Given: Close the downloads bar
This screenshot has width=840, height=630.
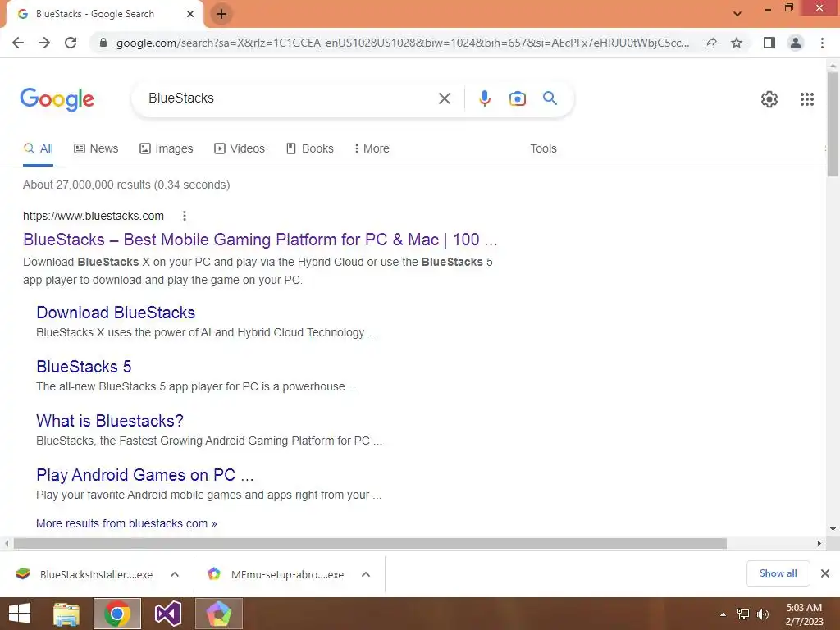Looking at the screenshot, I should click(x=825, y=573).
